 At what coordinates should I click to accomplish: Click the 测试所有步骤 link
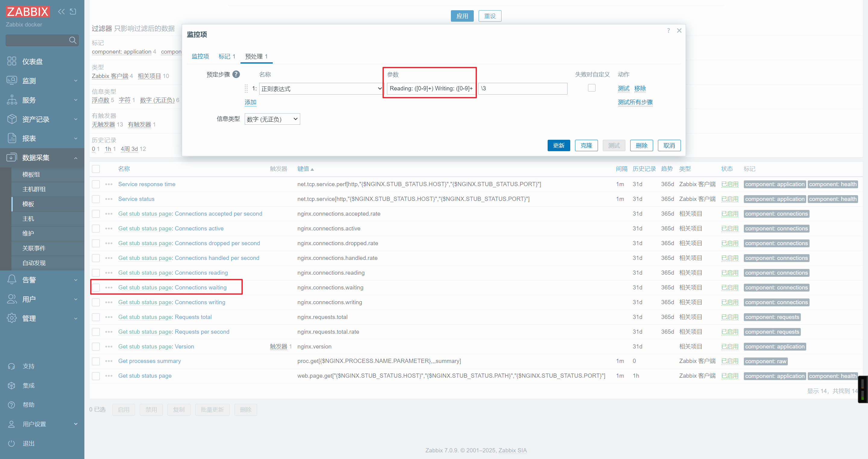coord(635,102)
